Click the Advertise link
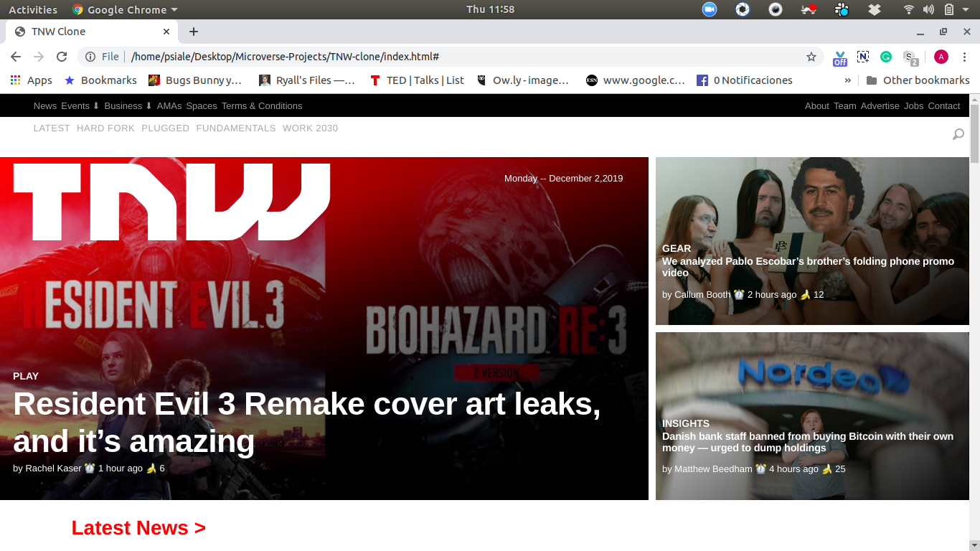 [880, 105]
